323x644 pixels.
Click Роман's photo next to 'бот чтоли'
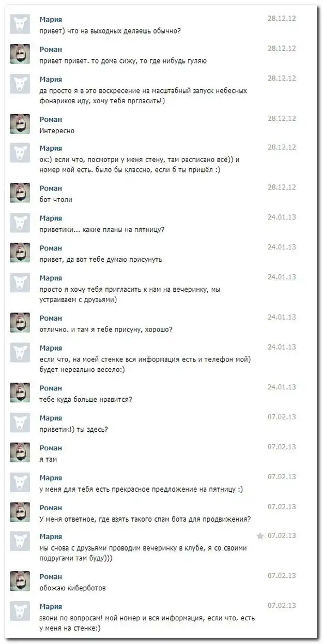coord(20,193)
